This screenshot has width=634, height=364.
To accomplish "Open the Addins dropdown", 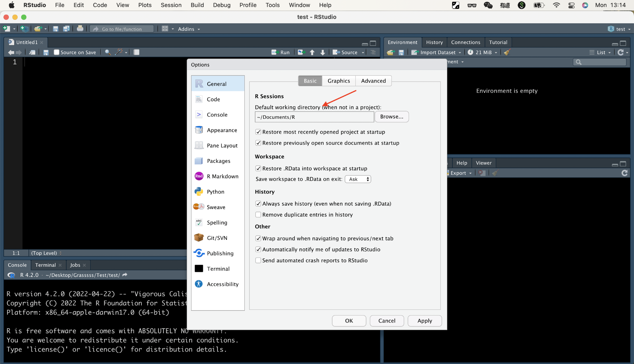I will 189,29.
